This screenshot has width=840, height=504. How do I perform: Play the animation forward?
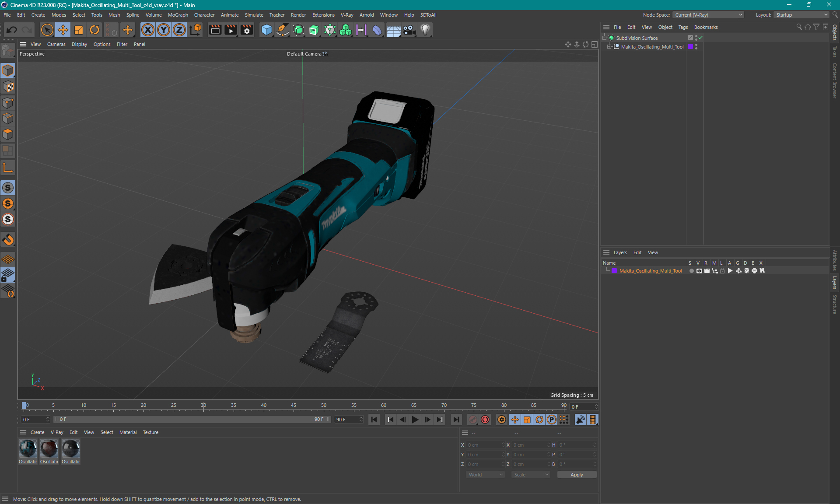pos(415,420)
